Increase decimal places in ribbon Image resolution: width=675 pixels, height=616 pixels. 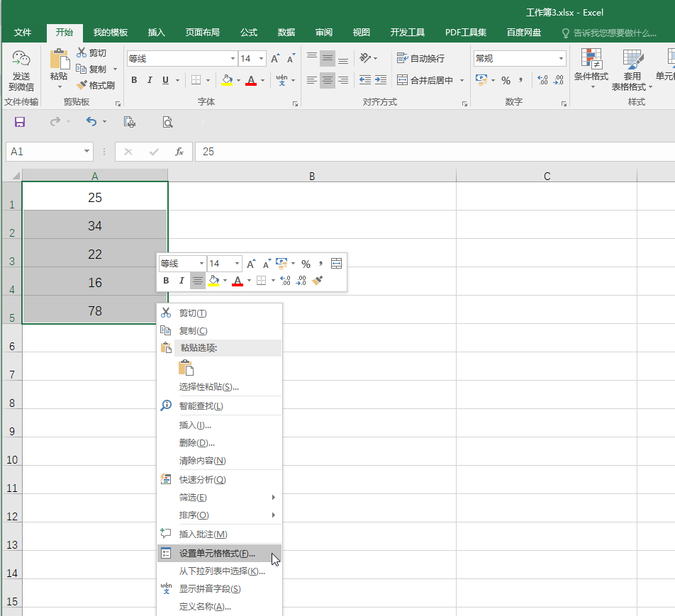tap(542, 80)
